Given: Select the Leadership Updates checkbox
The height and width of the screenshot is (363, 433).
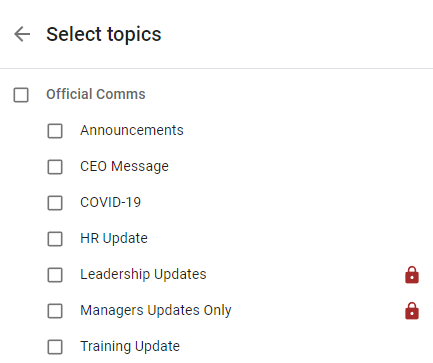Looking at the screenshot, I should [x=55, y=275].
